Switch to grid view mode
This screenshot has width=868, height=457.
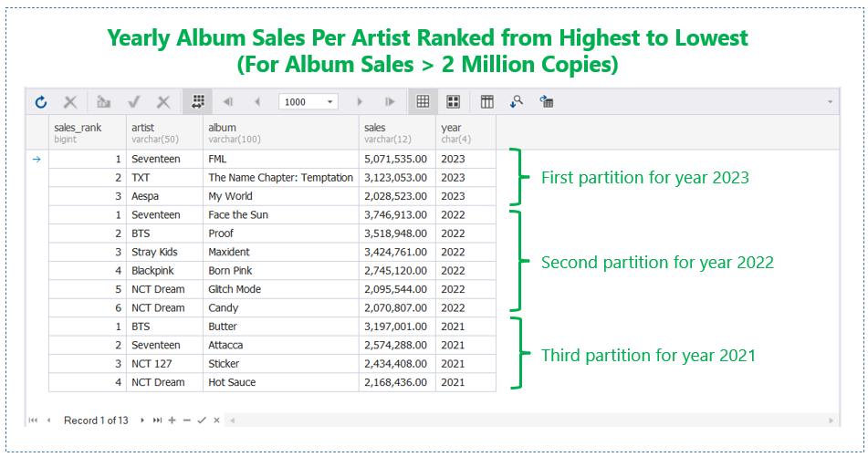[423, 102]
